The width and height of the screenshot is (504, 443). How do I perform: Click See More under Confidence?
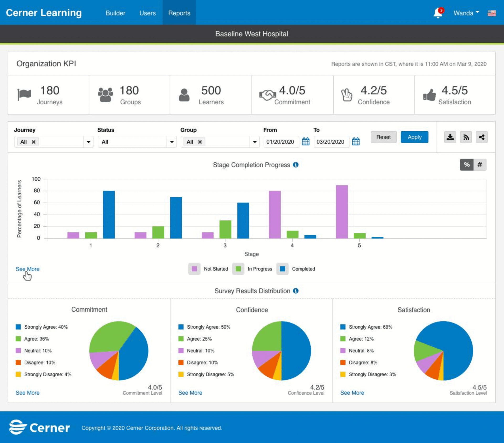190,393
